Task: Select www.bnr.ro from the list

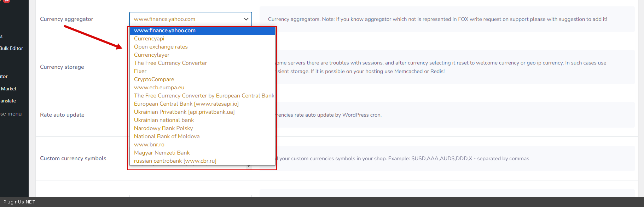Action: (149, 145)
